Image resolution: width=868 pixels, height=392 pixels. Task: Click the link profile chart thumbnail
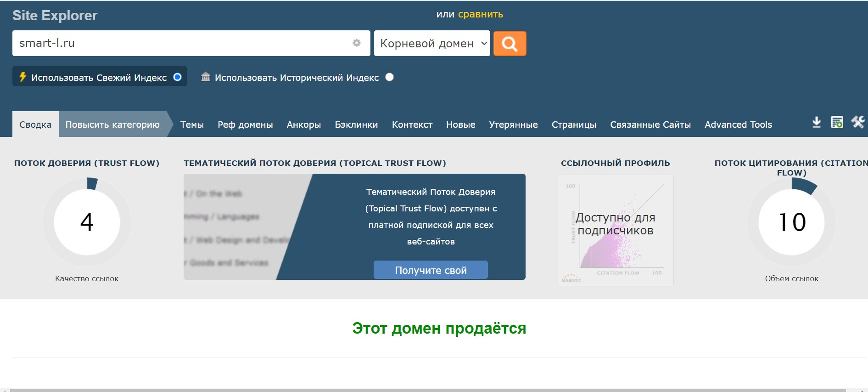pos(616,230)
